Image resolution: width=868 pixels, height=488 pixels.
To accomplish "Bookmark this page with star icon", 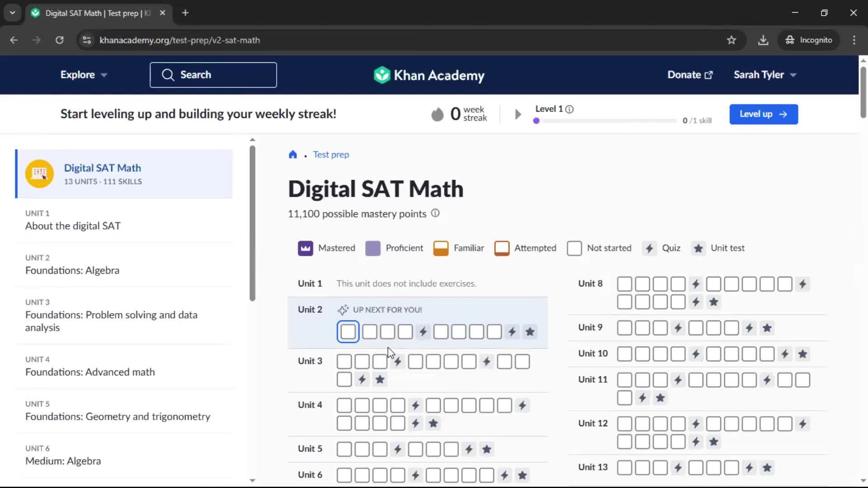I will click(x=731, y=40).
